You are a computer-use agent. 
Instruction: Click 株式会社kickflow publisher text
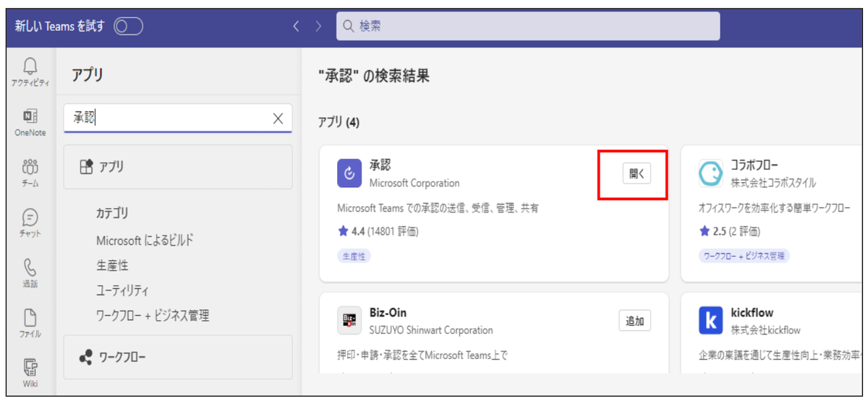[765, 330]
